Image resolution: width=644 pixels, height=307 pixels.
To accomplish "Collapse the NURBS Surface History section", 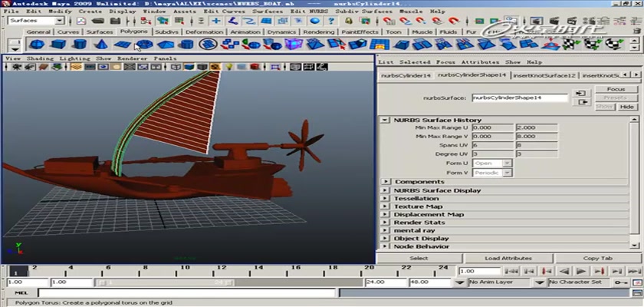I will click(384, 120).
